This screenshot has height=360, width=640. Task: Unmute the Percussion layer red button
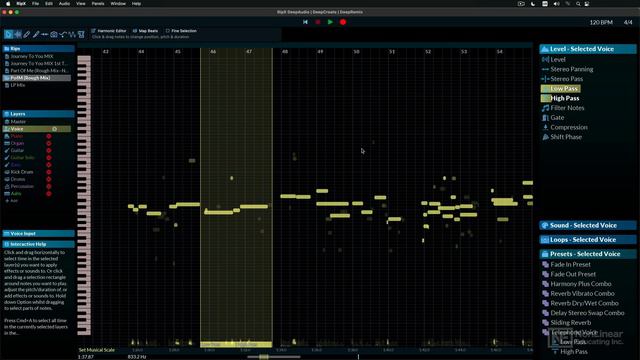coord(49,187)
